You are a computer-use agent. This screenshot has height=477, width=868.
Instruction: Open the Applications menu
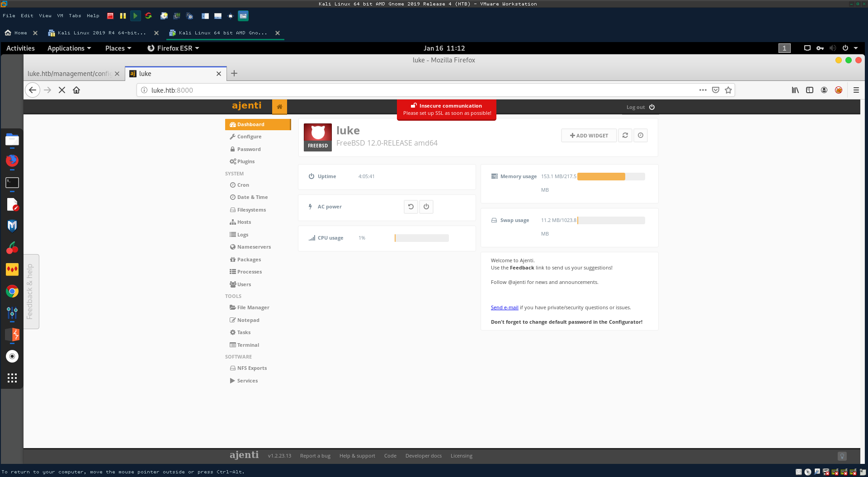[69, 48]
